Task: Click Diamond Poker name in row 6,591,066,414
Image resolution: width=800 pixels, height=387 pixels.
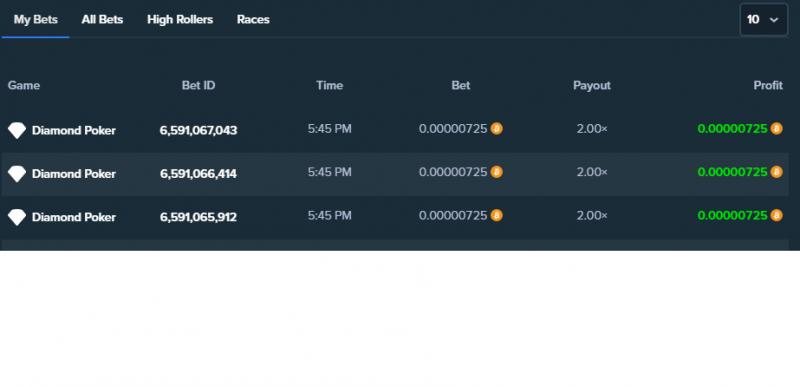Action: [x=74, y=174]
